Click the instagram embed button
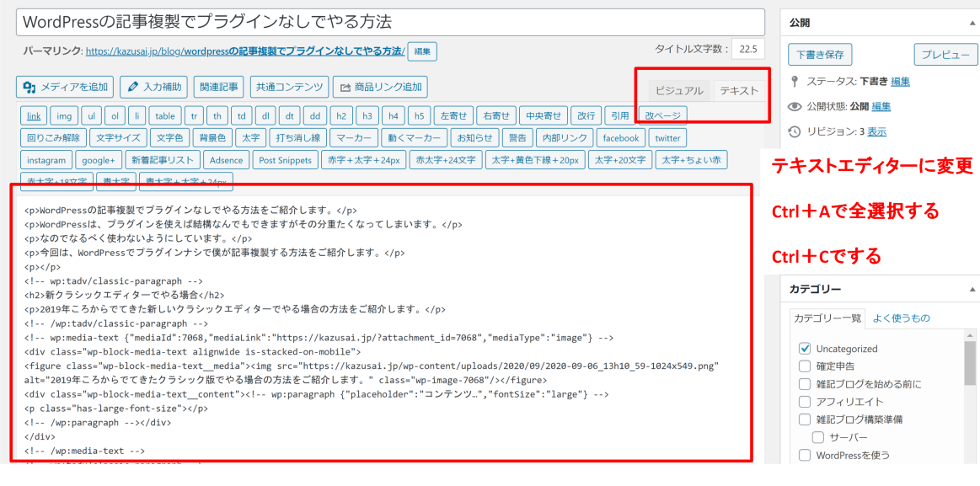This screenshot has height=486, width=980. click(46, 160)
